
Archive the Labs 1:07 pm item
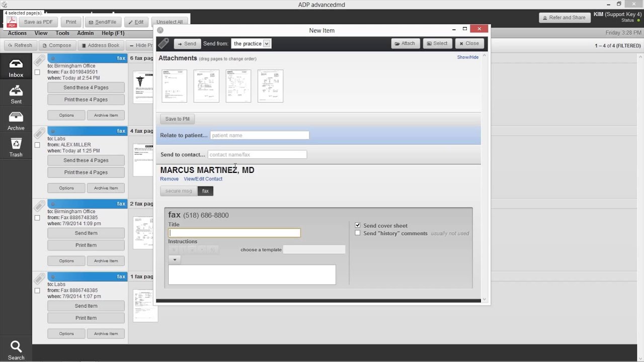click(106, 334)
